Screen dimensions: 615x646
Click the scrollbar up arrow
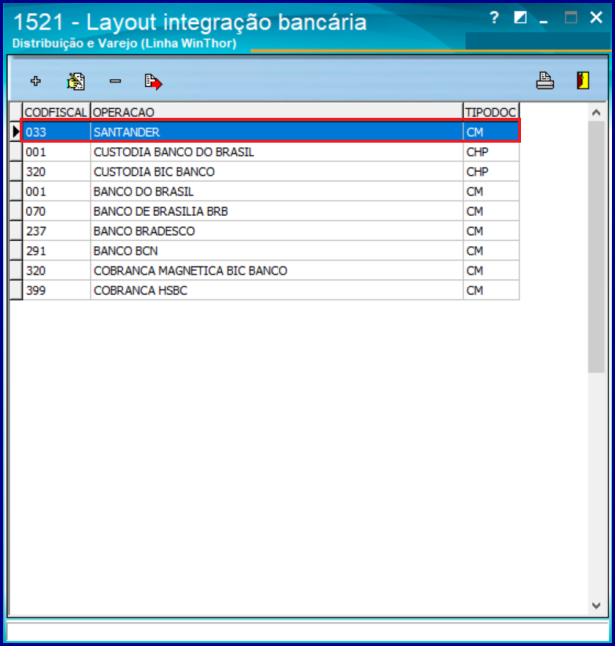click(x=596, y=112)
